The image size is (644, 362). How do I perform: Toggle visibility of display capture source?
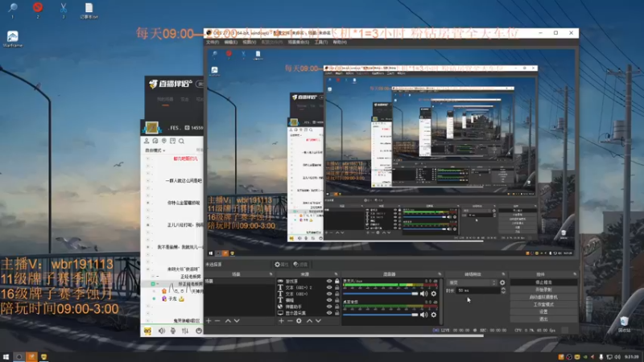pyautogui.click(x=329, y=313)
